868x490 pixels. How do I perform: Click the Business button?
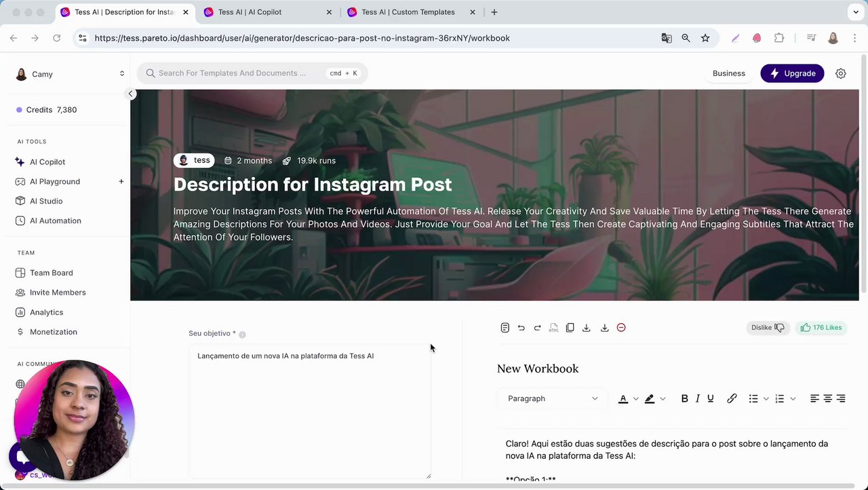pos(728,73)
